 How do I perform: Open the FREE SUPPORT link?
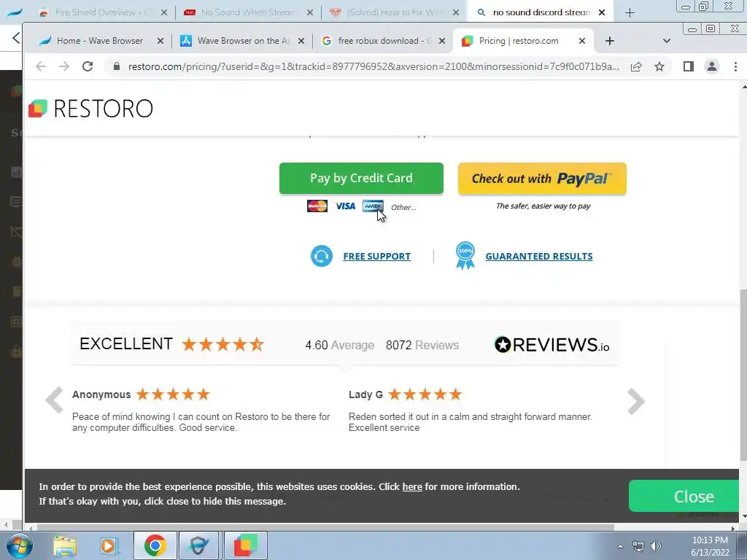377,256
